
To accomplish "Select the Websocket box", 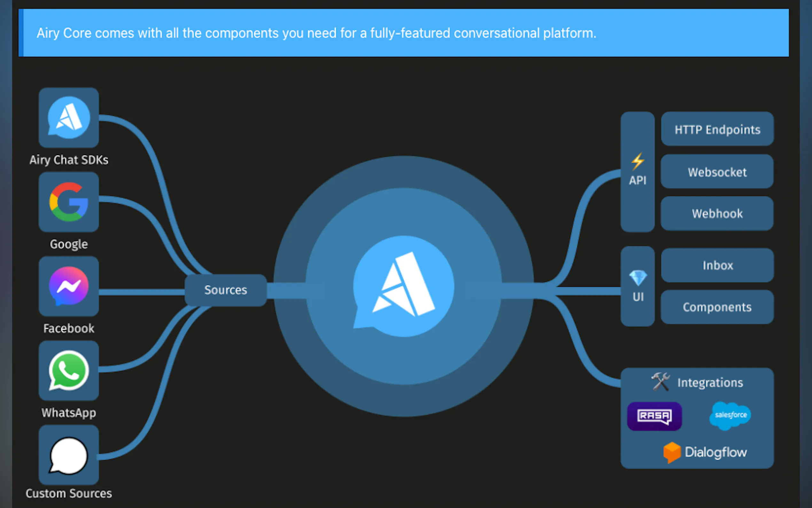I will point(717,172).
